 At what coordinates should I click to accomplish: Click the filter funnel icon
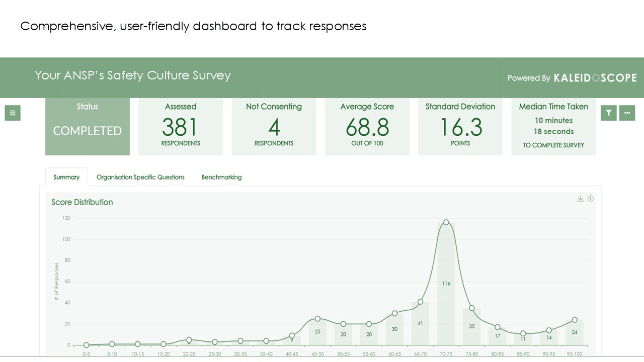(x=609, y=113)
